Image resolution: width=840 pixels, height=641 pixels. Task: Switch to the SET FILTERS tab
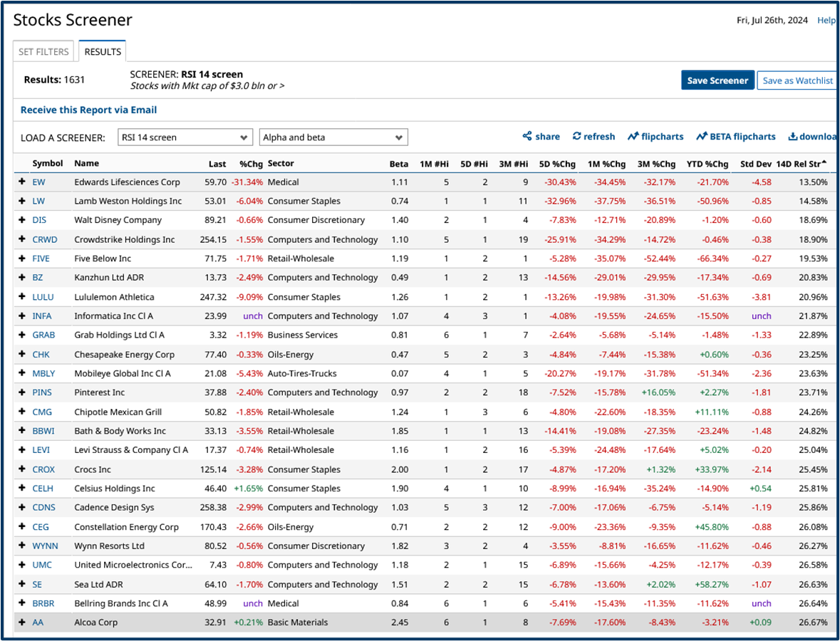pyautogui.click(x=43, y=51)
